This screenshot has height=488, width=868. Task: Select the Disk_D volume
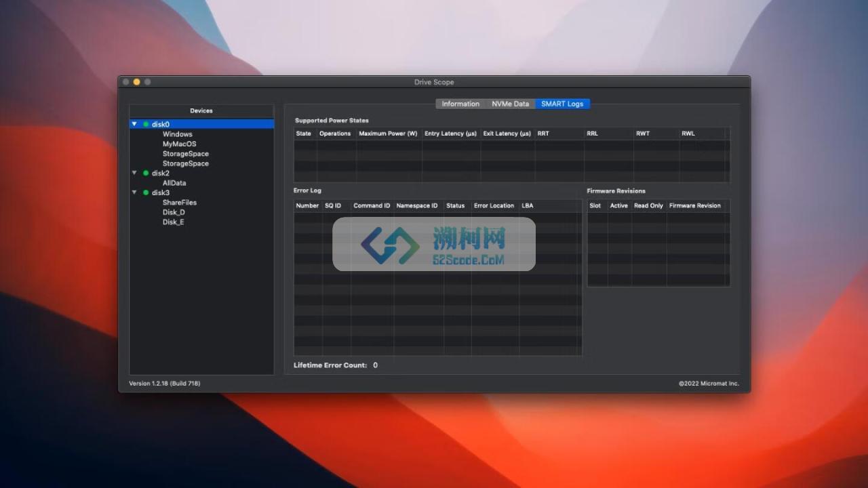(174, 212)
